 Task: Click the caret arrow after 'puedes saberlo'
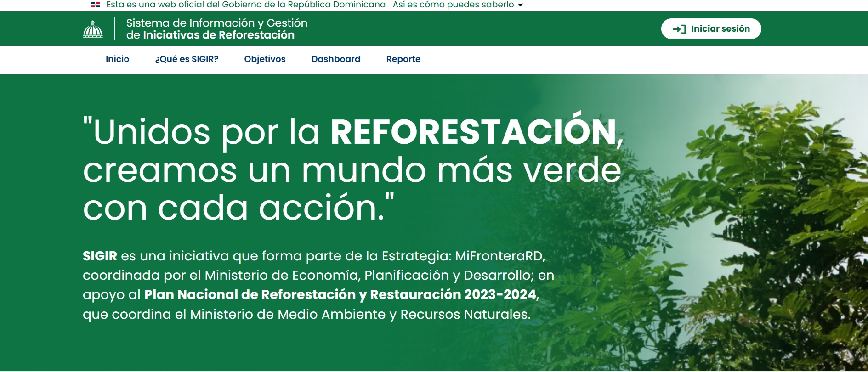[x=520, y=5]
